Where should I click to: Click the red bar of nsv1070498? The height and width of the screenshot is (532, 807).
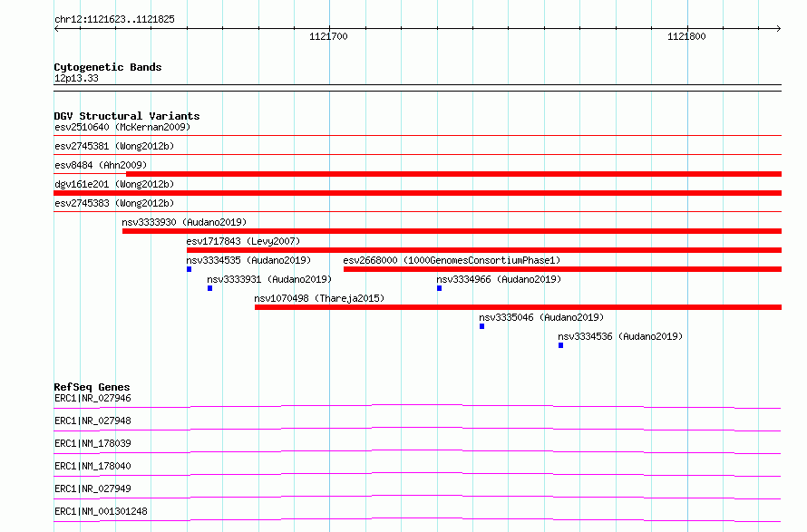[519, 307]
